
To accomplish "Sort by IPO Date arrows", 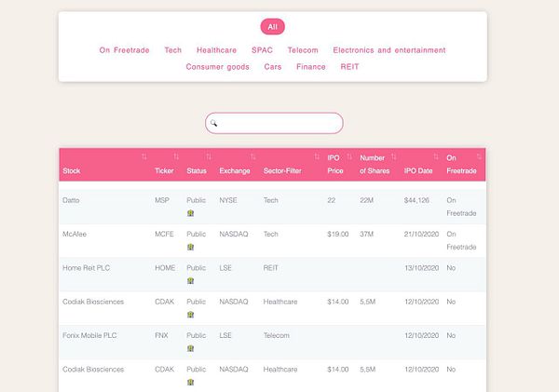I will tap(436, 156).
